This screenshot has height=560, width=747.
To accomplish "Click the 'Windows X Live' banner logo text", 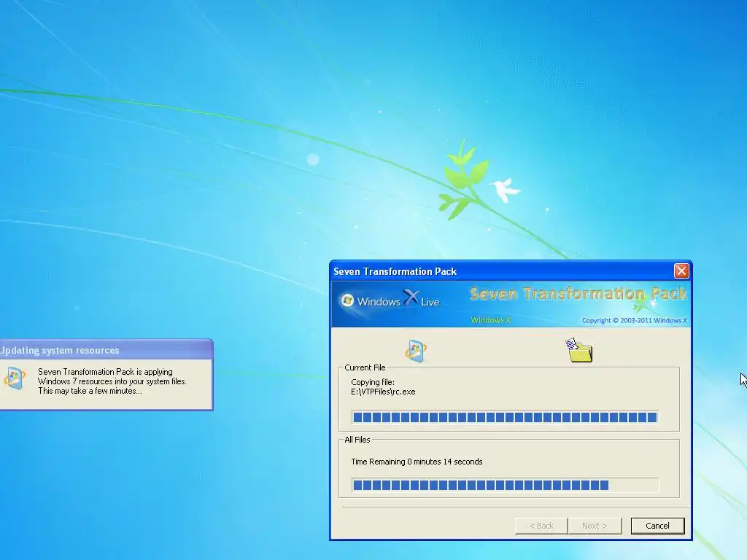I will click(x=398, y=300).
